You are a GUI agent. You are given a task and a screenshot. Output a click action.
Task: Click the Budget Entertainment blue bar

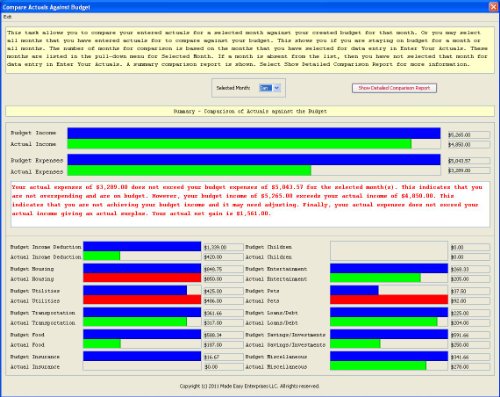pos(389,268)
